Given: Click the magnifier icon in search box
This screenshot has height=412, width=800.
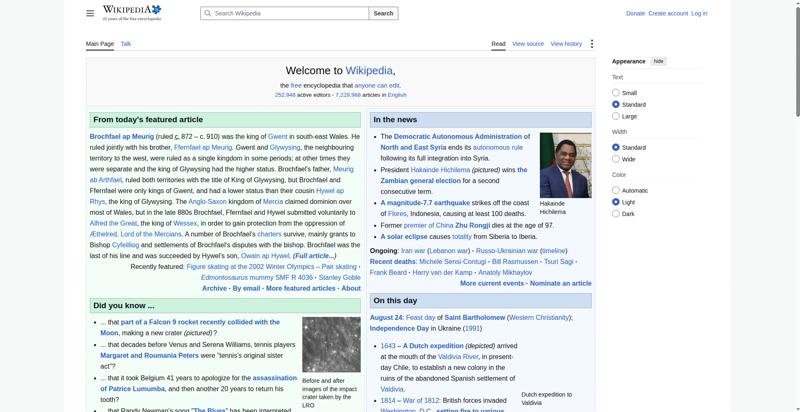Looking at the screenshot, I should [208, 13].
